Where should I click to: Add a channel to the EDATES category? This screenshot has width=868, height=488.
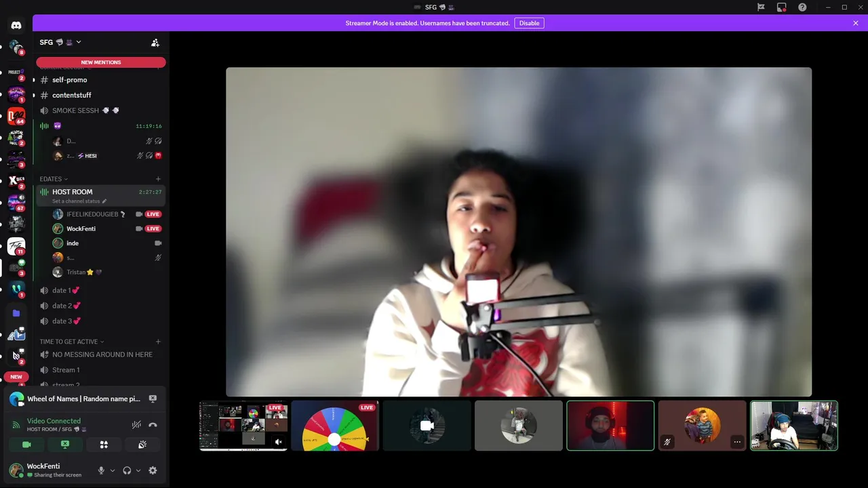[158, 179]
